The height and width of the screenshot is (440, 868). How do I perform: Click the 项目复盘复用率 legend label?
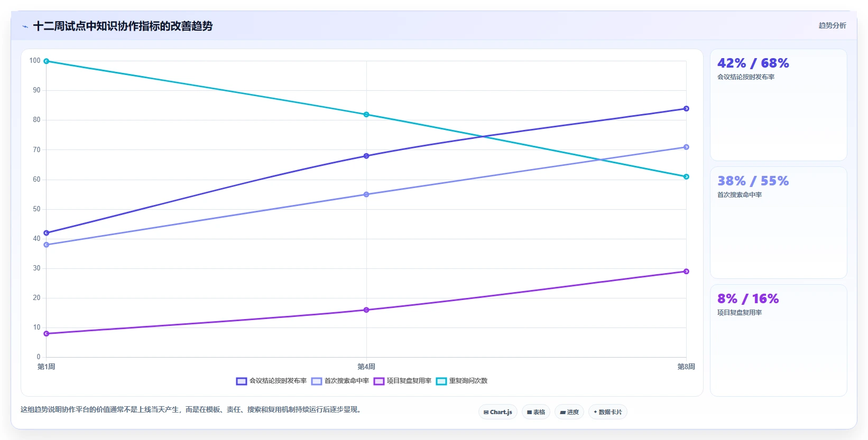[409, 381]
